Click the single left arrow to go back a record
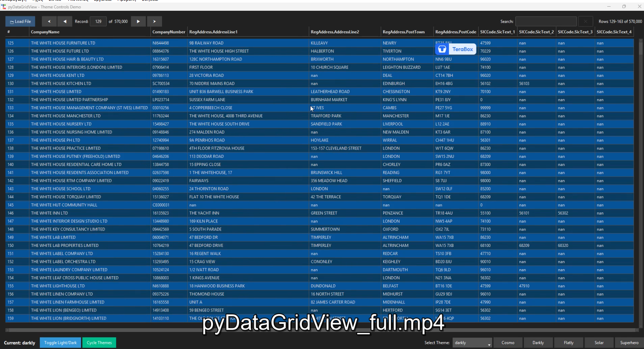The height and width of the screenshot is (349, 644). [65, 21]
